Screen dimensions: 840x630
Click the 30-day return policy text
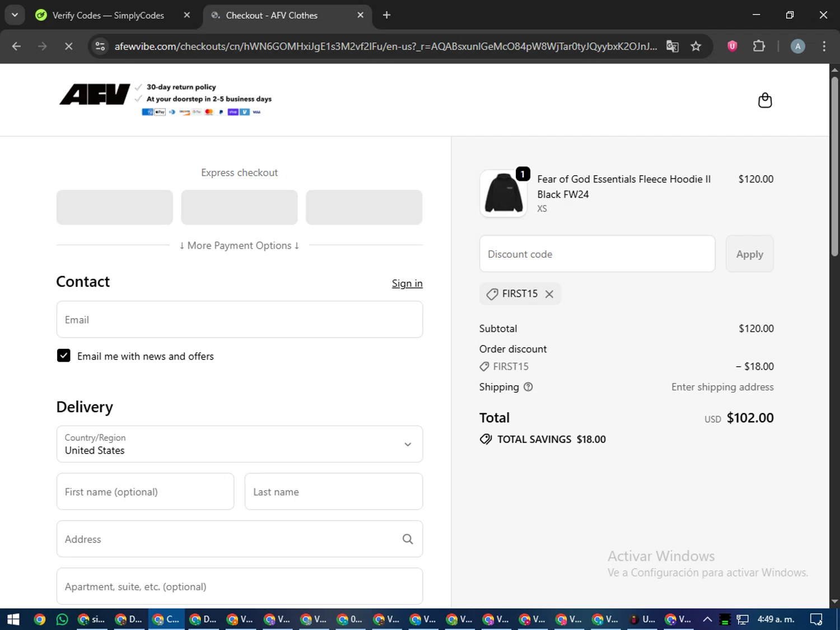[181, 87]
